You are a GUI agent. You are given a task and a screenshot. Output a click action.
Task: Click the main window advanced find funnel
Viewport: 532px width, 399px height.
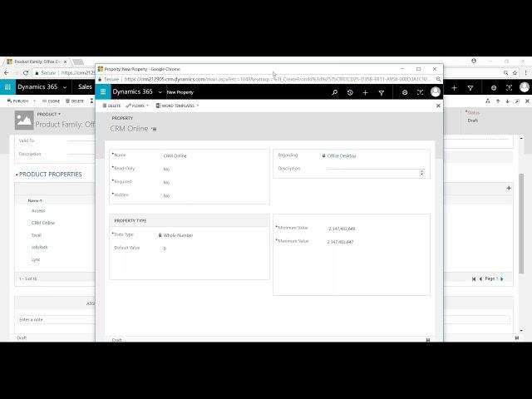(x=470, y=88)
